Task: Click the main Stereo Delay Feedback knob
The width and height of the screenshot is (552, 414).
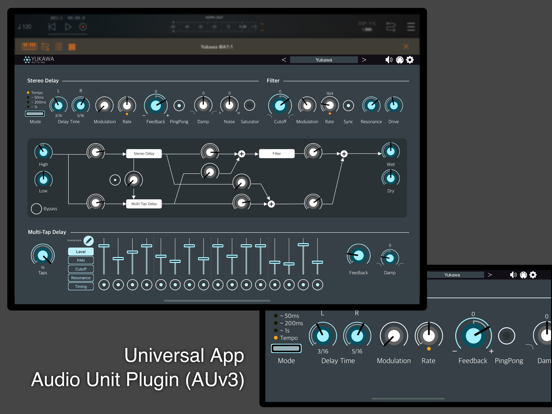Action: tap(156, 105)
